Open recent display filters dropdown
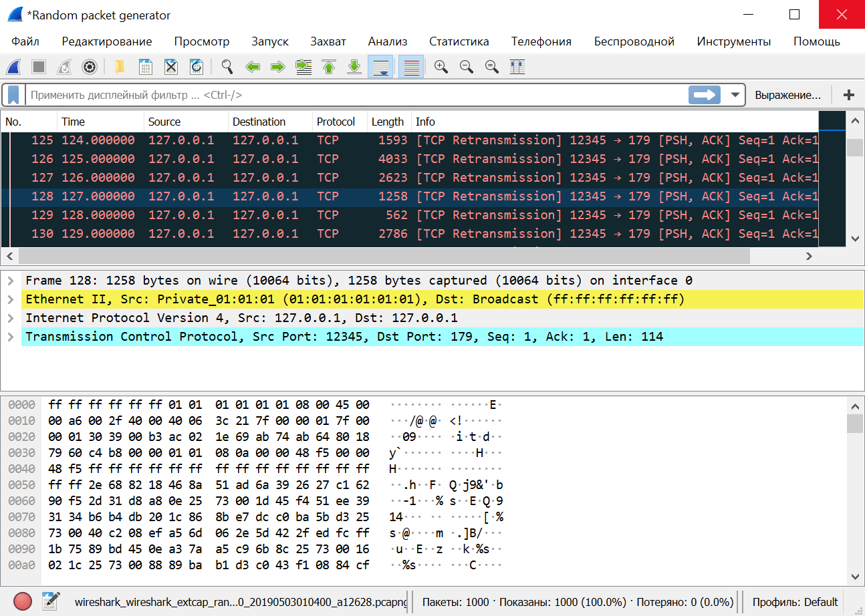The image size is (865, 616). click(735, 95)
